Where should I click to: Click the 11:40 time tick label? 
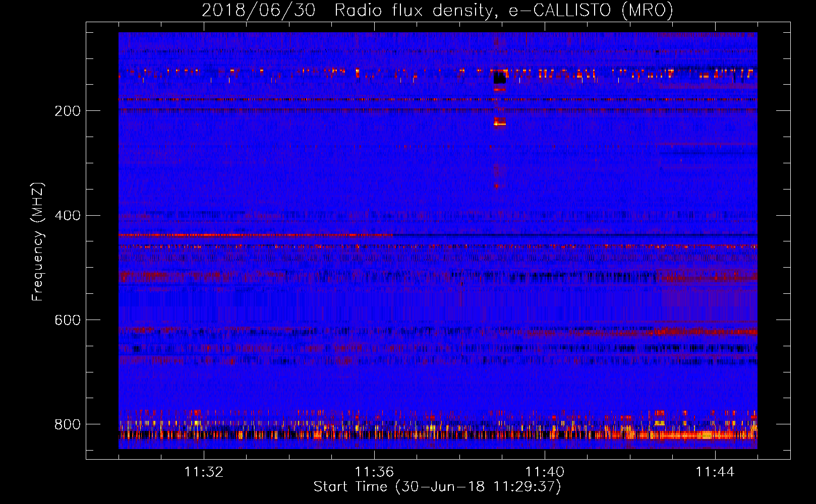pyautogui.click(x=545, y=472)
